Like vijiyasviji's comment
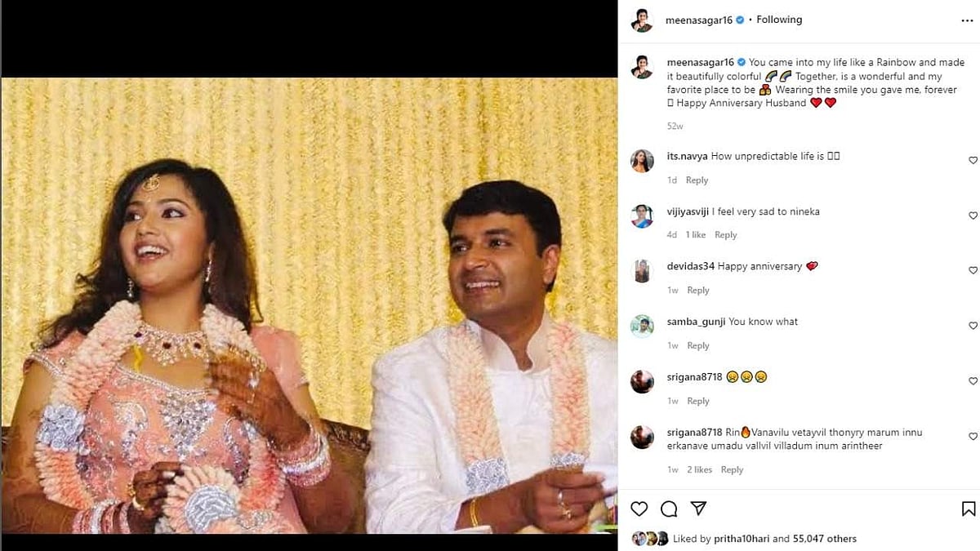This screenshot has width=980, height=551. [973, 216]
